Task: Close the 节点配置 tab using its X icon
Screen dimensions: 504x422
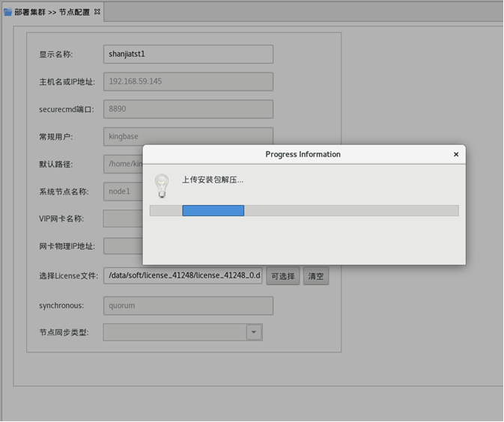Action: (x=97, y=11)
